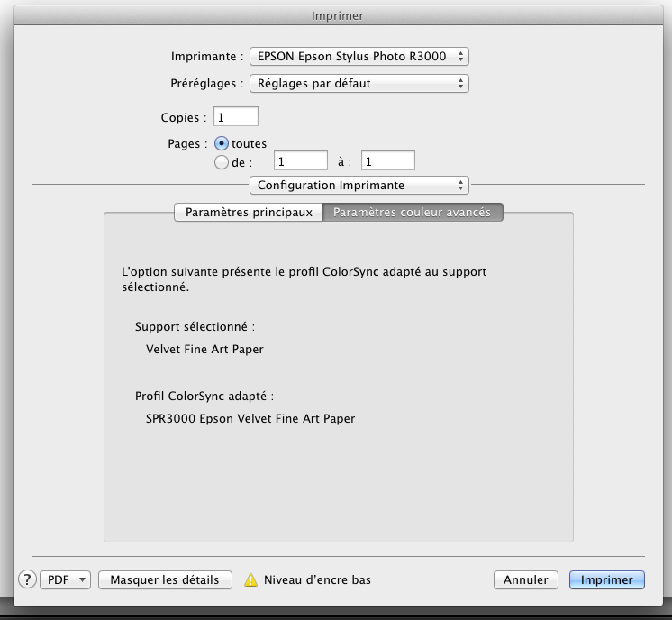Image resolution: width=672 pixels, height=620 pixels.
Task: Click the "Velvet Fine Art Paper" media name
Action: click(204, 349)
